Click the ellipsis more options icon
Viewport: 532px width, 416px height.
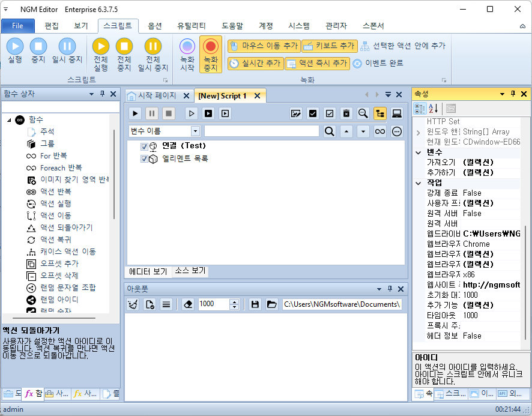397,131
